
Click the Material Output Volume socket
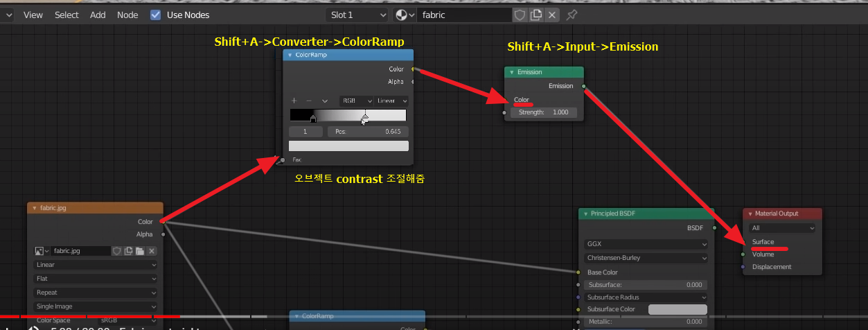pos(743,254)
